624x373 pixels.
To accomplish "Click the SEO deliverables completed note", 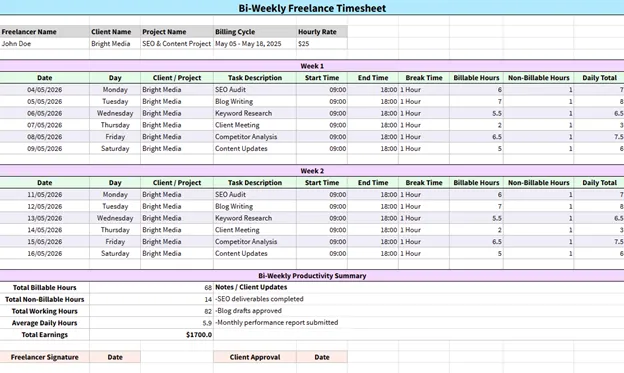I will (259, 299).
